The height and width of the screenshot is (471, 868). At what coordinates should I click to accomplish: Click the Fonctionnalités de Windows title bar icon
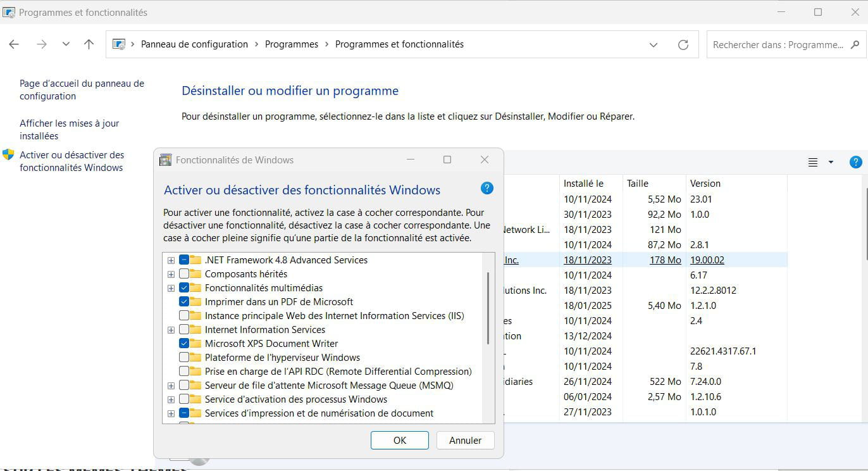pyautogui.click(x=166, y=160)
